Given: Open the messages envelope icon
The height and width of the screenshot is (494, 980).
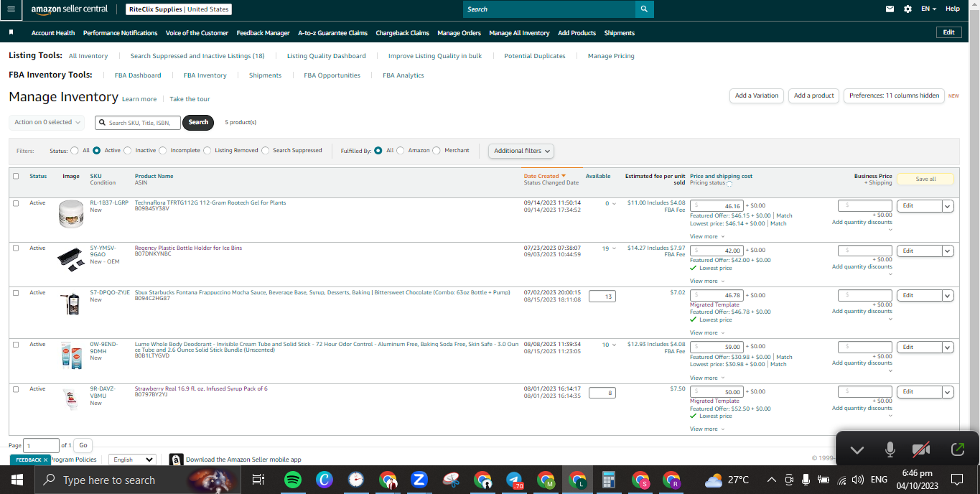Looking at the screenshot, I should click(x=890, y=9).
